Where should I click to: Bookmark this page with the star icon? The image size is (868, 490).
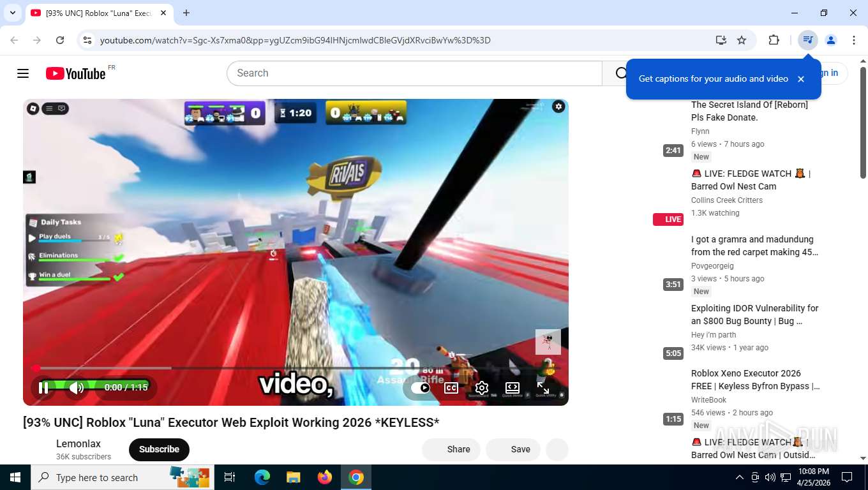[x=742, y=40]
